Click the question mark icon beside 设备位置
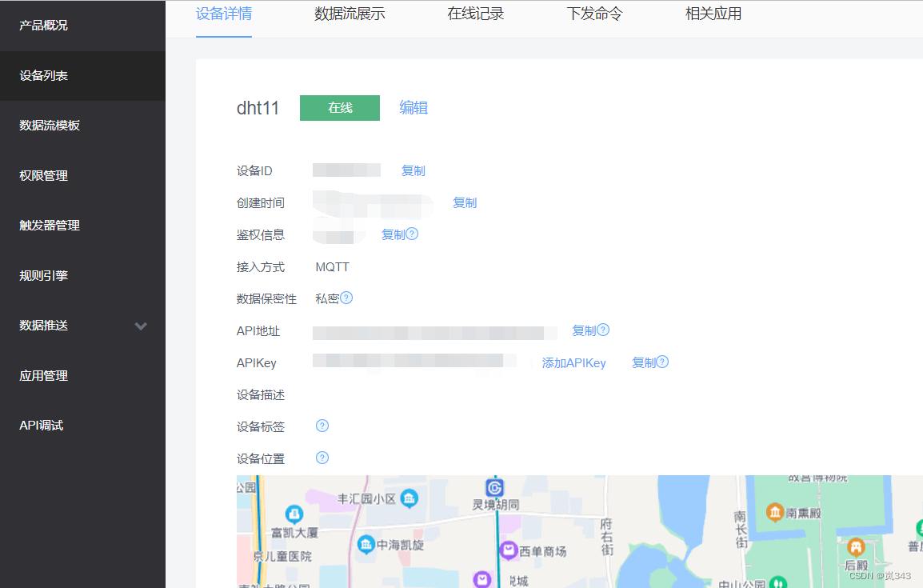Viewport: 923px width, 588px height. click(322, 458)
